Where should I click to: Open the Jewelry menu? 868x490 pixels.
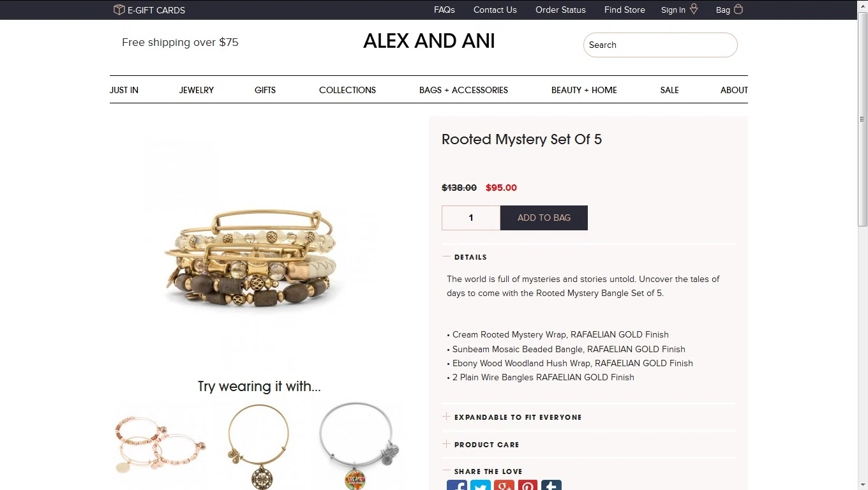197,90
